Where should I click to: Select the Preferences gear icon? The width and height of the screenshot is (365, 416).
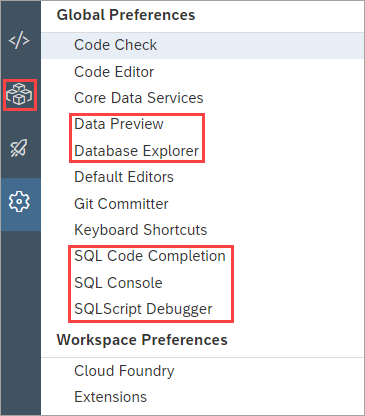(19, 201)
